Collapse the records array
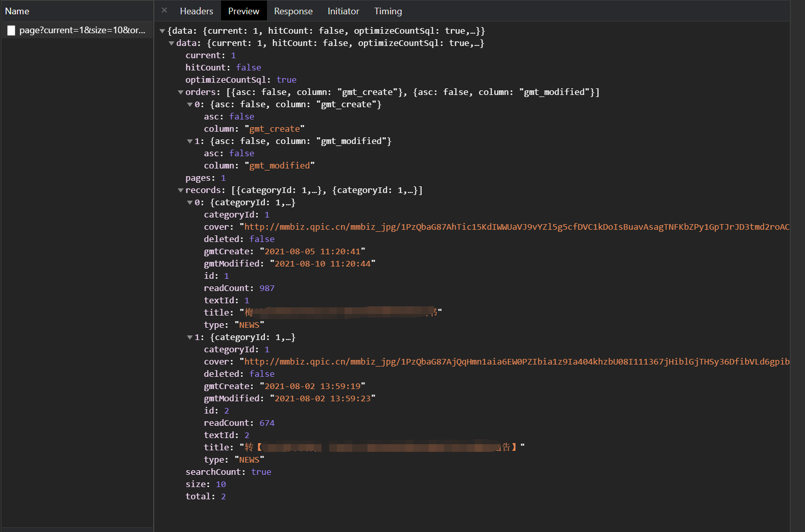805x532 pixels. (x=181, y=190)
